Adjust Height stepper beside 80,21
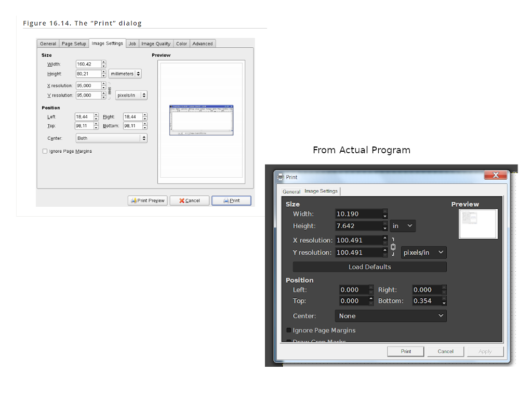Image resolution: width=532 pixels, height=399 pixels. tap(104, 74)
